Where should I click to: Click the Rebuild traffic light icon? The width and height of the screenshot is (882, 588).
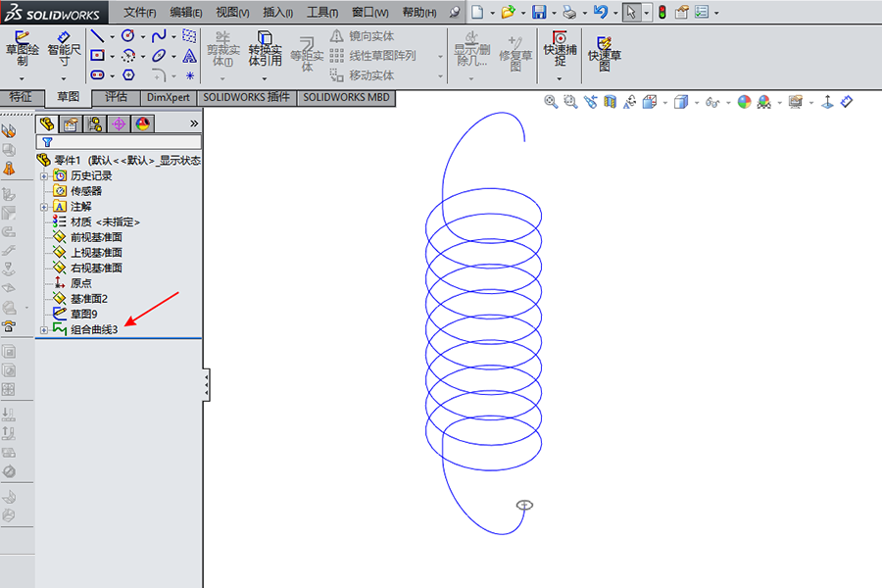(x=662, y=12)
